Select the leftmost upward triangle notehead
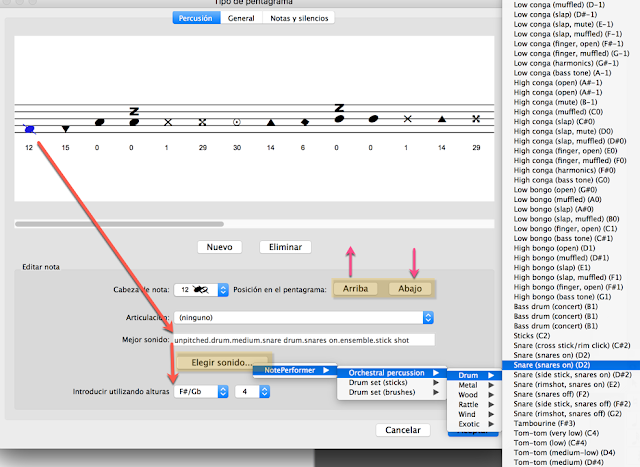 tap(271, 122)
